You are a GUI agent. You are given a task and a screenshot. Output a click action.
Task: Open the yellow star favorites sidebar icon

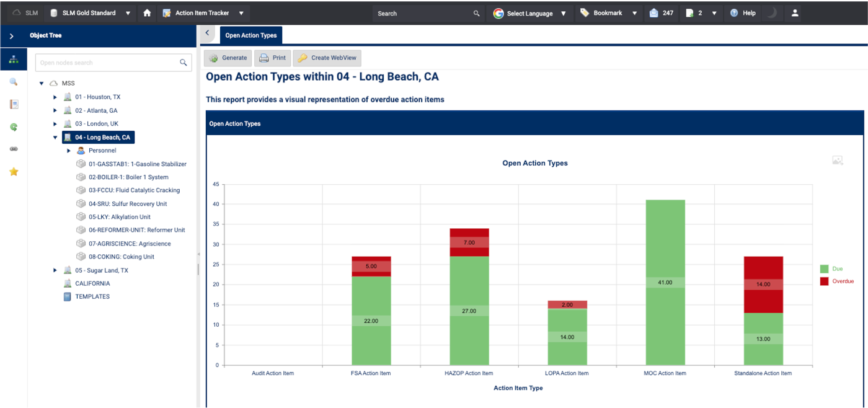coord(14,172)
